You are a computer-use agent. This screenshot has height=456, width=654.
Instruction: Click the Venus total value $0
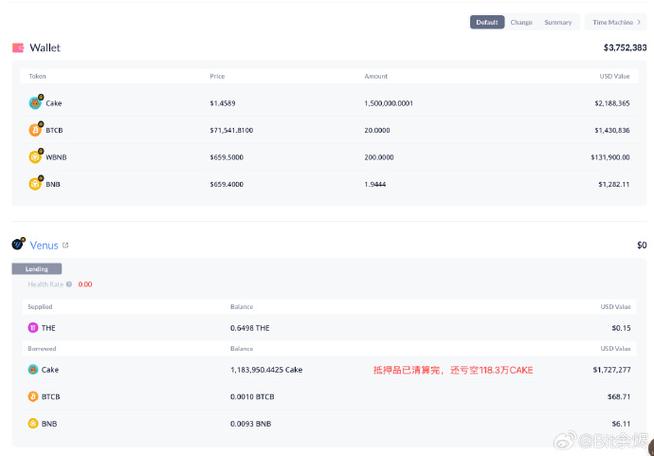pos(642,245)
